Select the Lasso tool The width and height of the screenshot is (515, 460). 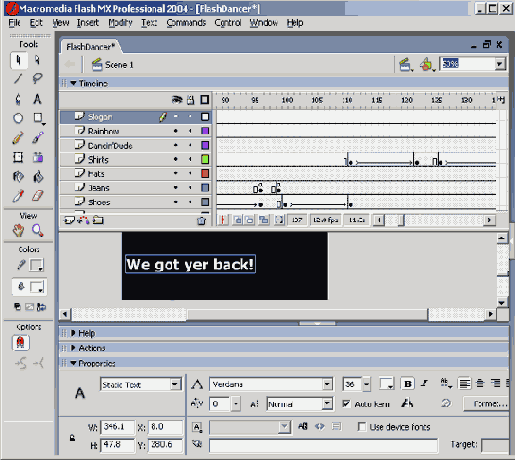tap(37, 79)
